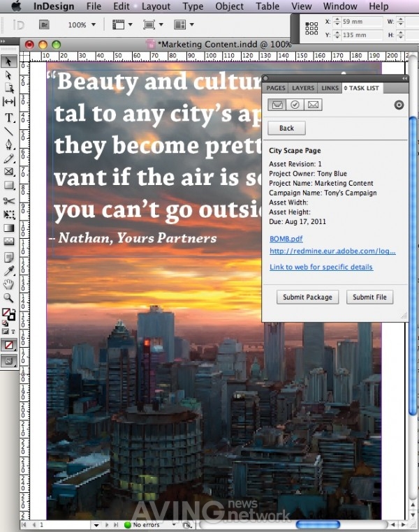Select the Eyedropper tool

tap(9, 270)
